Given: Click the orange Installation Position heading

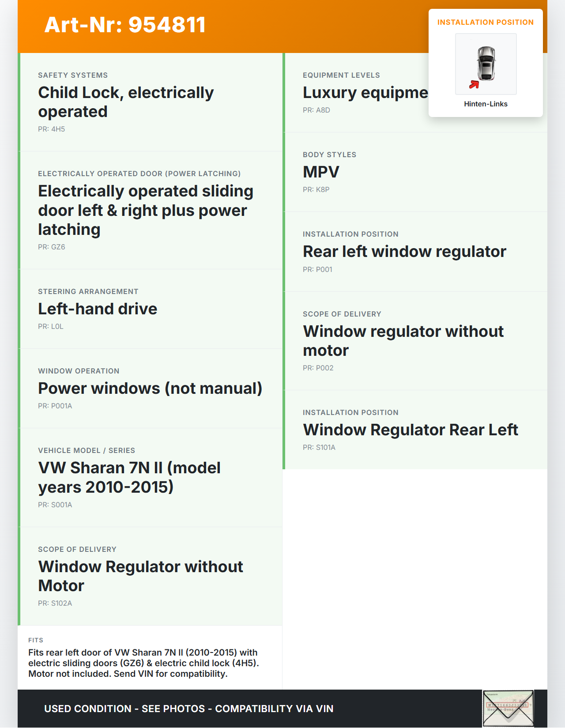Looking at the screenshot, I should (x=485, y=23).
